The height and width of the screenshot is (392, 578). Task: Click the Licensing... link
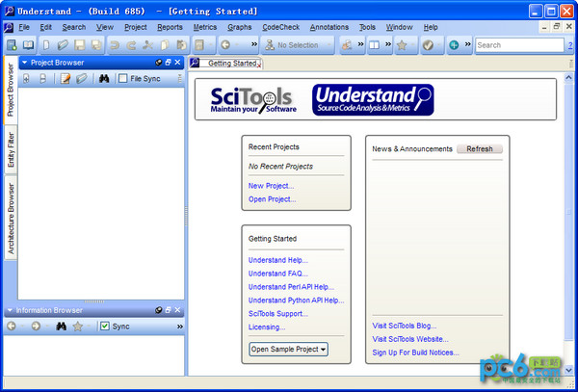coord(267,327)
